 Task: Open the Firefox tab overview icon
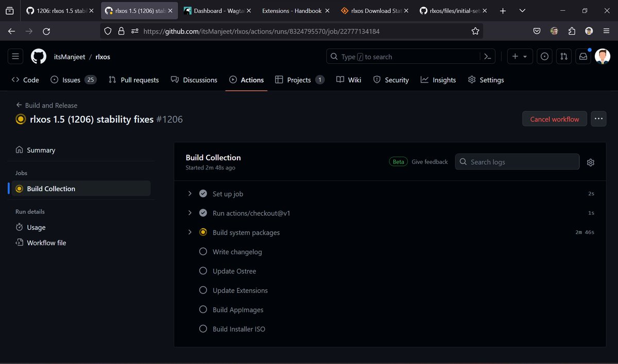10,11
